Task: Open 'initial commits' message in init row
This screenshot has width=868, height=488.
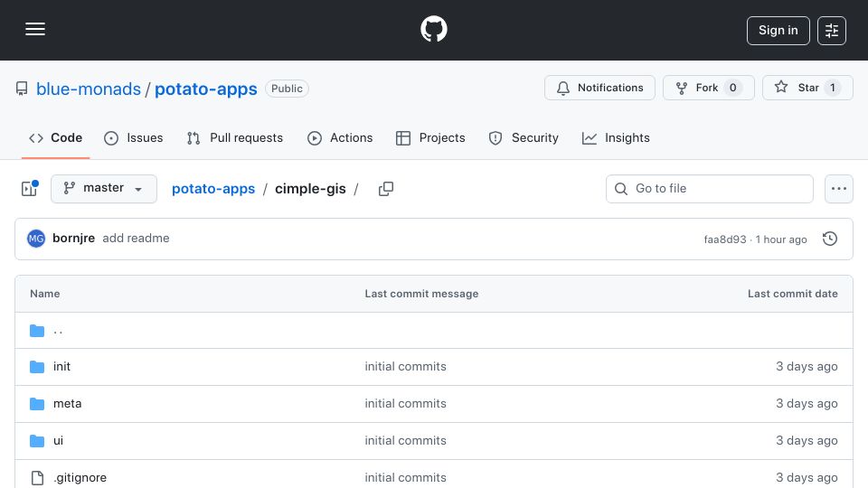Action: 405,367
